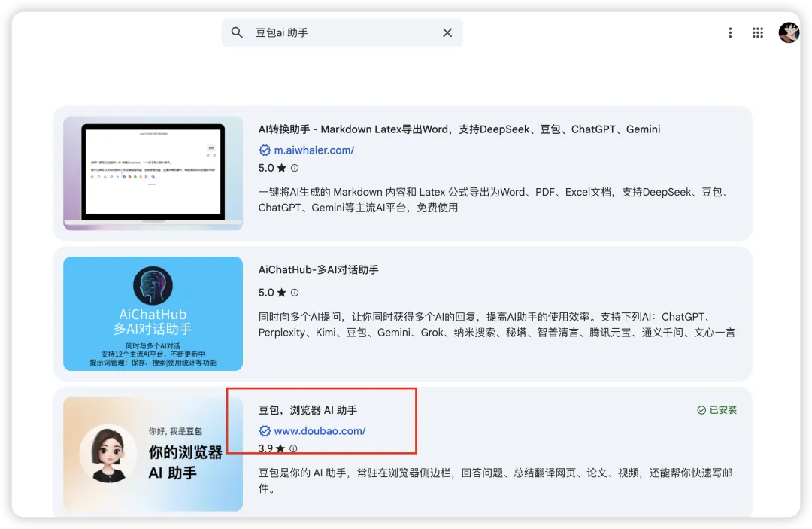Click rating info icon for 豆包 3.9
Screen dimensions: 812x529
293,448
